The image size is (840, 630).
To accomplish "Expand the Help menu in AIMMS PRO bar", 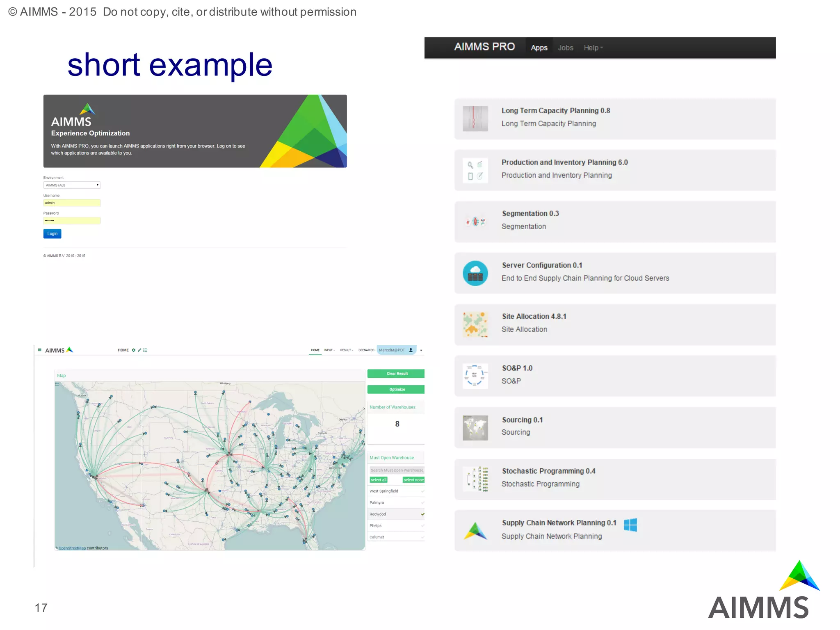I will coord(593,48).
